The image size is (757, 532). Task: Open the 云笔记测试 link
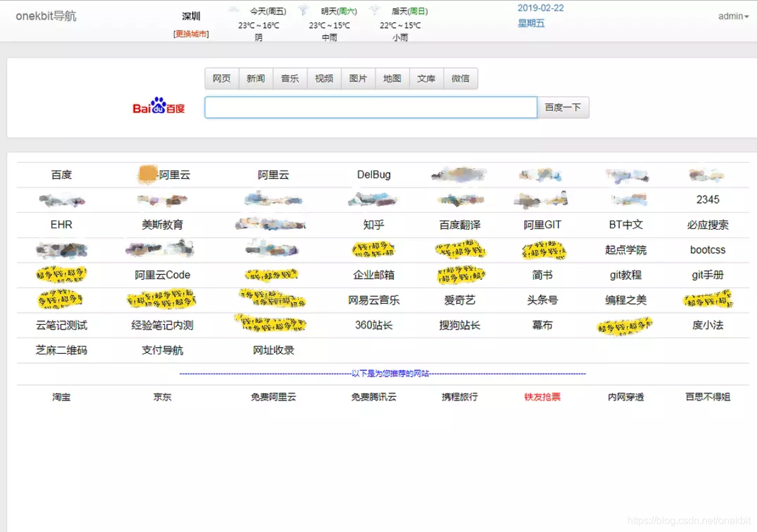click(61, 325)
